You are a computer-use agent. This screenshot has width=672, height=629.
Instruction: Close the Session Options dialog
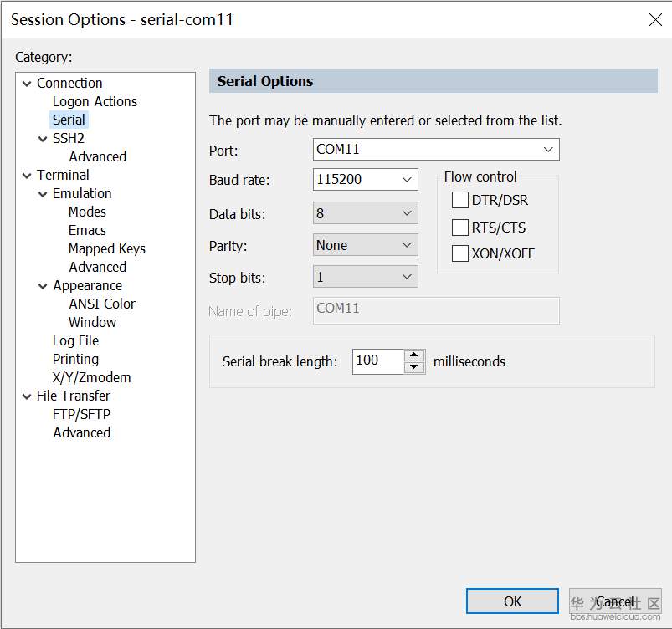[x=655, y=19]
